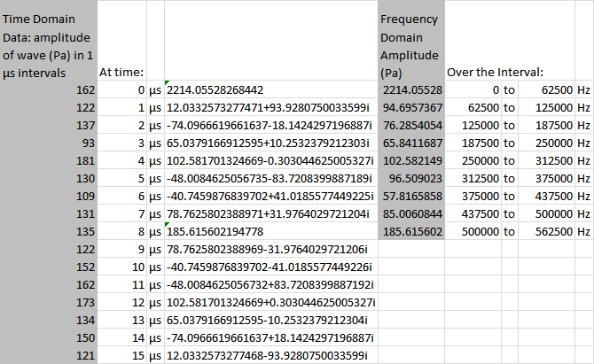Click cell -48.0084625056735-83.7208399887189i

(x=271, y=178)
